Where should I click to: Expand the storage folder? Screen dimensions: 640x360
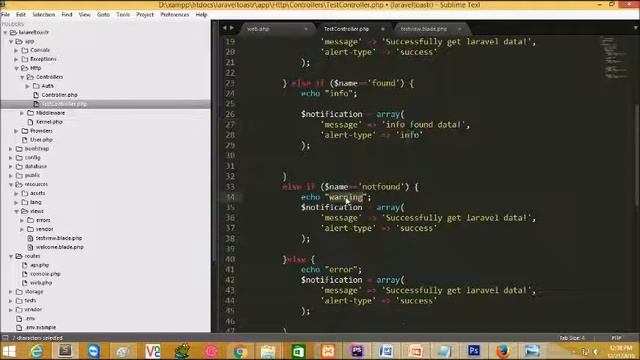[x=11, y=292]
